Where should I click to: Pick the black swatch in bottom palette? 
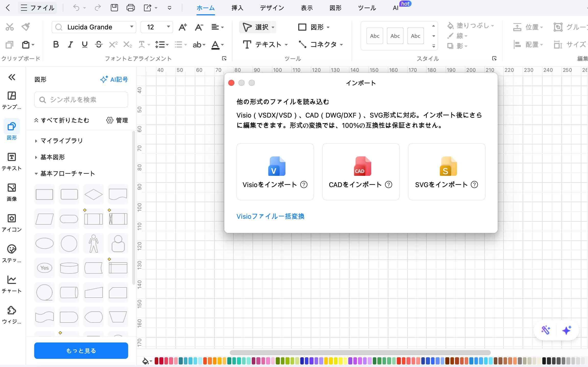pyautogui.click(x=544, y=361)
